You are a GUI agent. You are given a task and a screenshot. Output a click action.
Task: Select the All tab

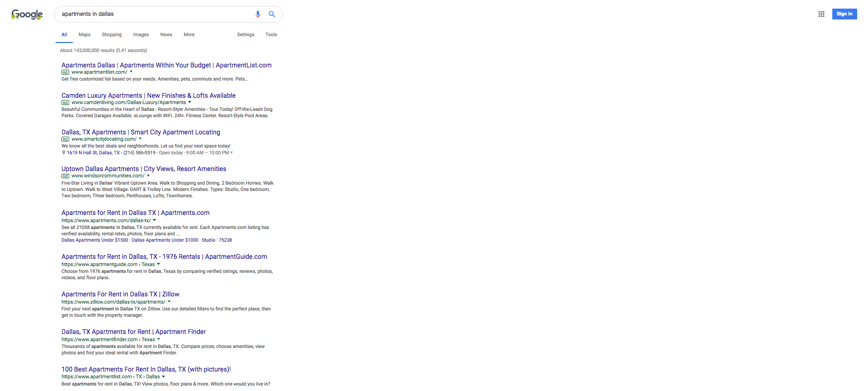64,35
